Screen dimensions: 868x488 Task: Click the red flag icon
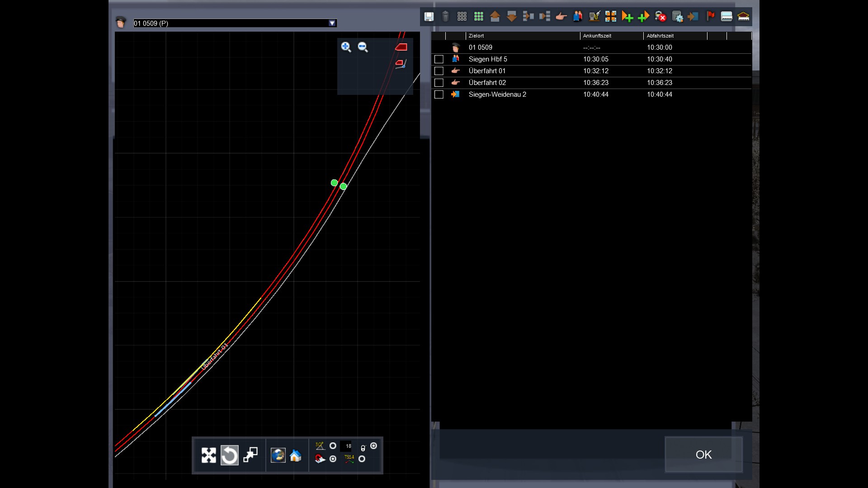[710, 17]
